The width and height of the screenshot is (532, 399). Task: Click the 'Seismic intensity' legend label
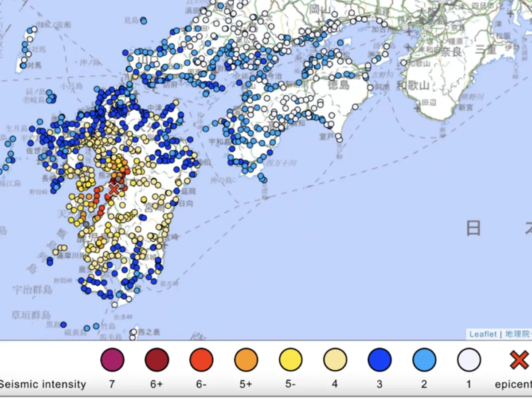[43, 384]
